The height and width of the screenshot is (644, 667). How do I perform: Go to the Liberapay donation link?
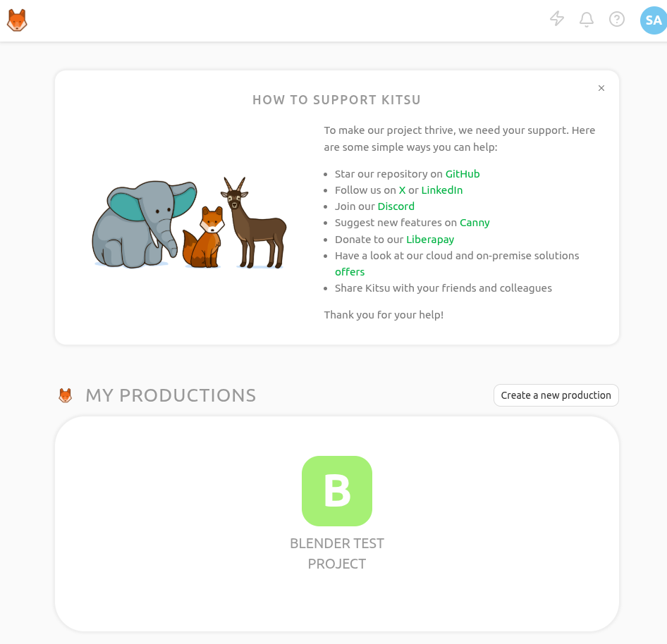coord(430,240)
